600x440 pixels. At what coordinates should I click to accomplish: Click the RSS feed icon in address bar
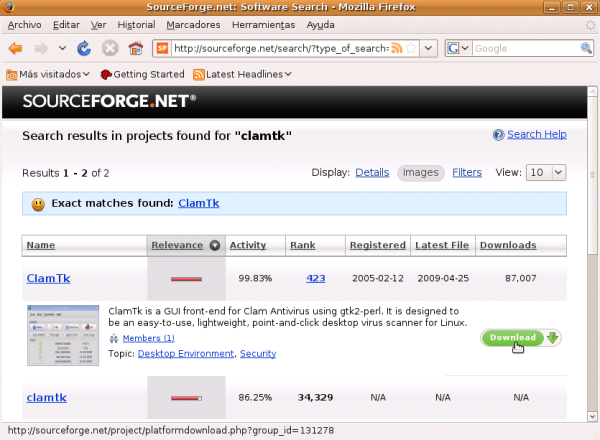pyautogui.click(x=397, y=48)
